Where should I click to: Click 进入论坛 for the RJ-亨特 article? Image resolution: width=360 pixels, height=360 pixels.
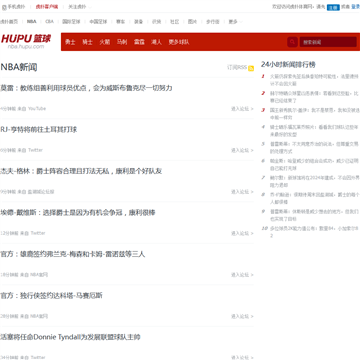(242, 150)
